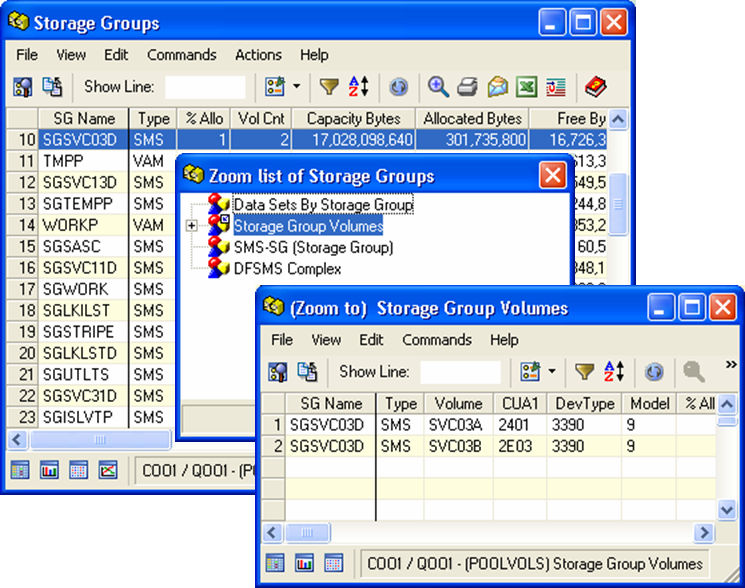
Task: Click the magnifier zoom icon in Storage Groups toolbar
Action: (x=437, y=87)
